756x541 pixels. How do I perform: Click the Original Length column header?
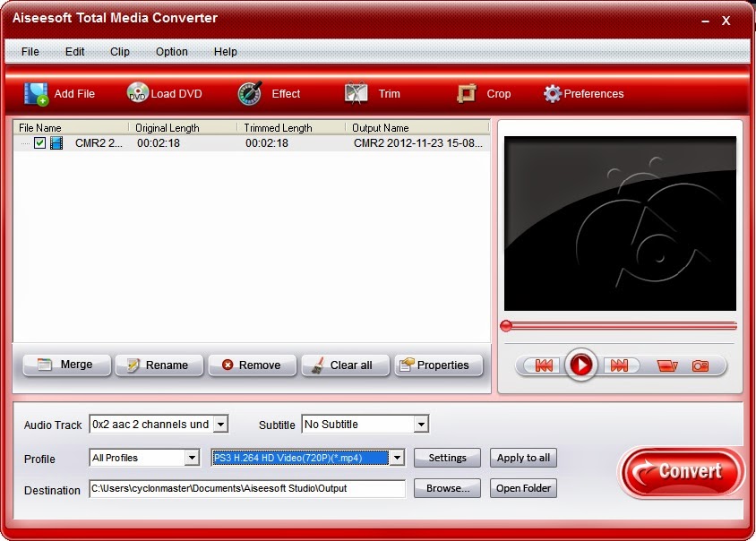click(x=184, y=128)
